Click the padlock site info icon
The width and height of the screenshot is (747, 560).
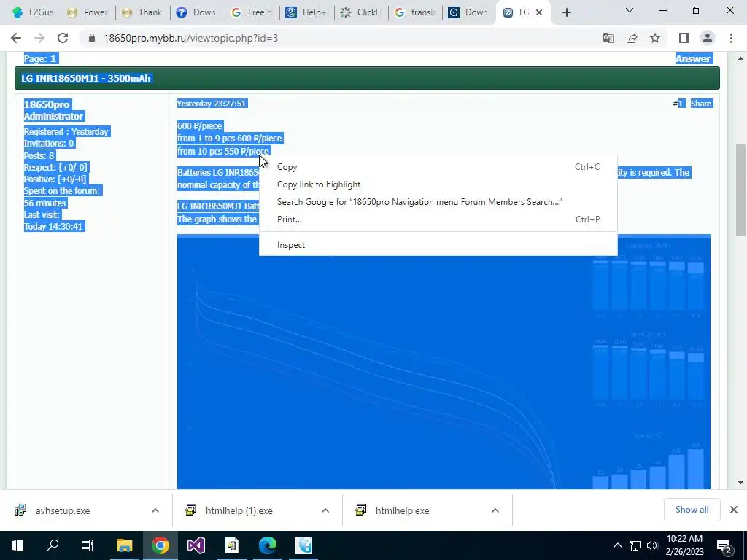[x=93, y=38]
